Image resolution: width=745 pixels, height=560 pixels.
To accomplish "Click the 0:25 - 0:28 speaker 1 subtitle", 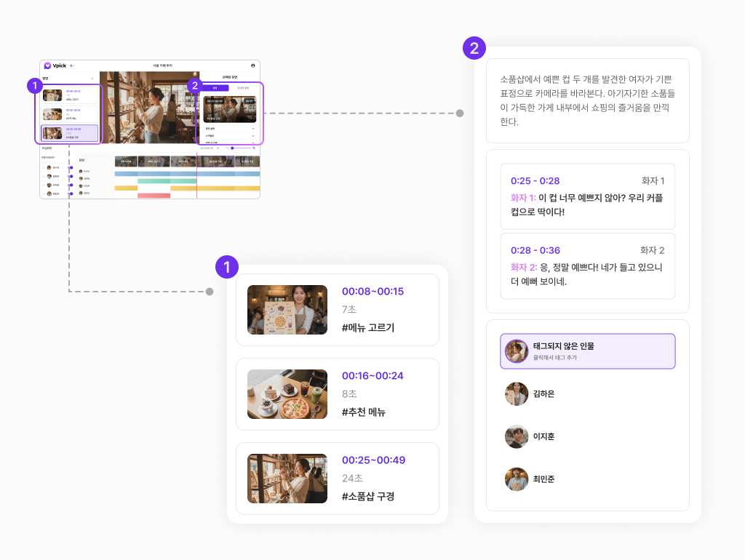I will pos(587,196).
